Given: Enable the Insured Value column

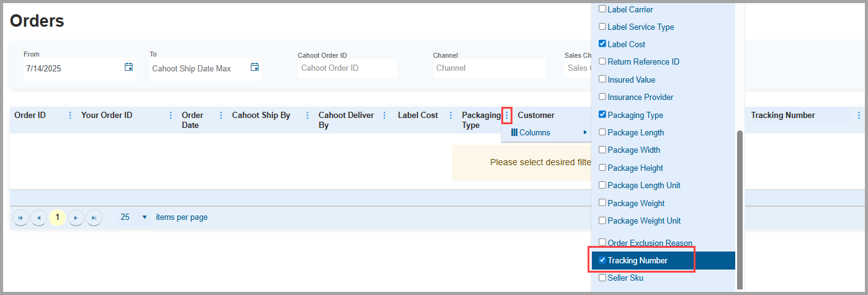Looking at the screenshot, I should (x=602, y=79).
